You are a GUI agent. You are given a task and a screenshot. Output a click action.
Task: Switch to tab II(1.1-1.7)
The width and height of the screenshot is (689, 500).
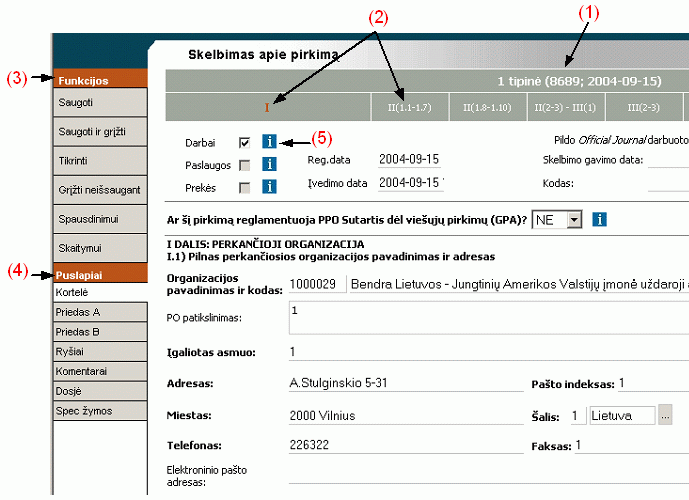410,107
